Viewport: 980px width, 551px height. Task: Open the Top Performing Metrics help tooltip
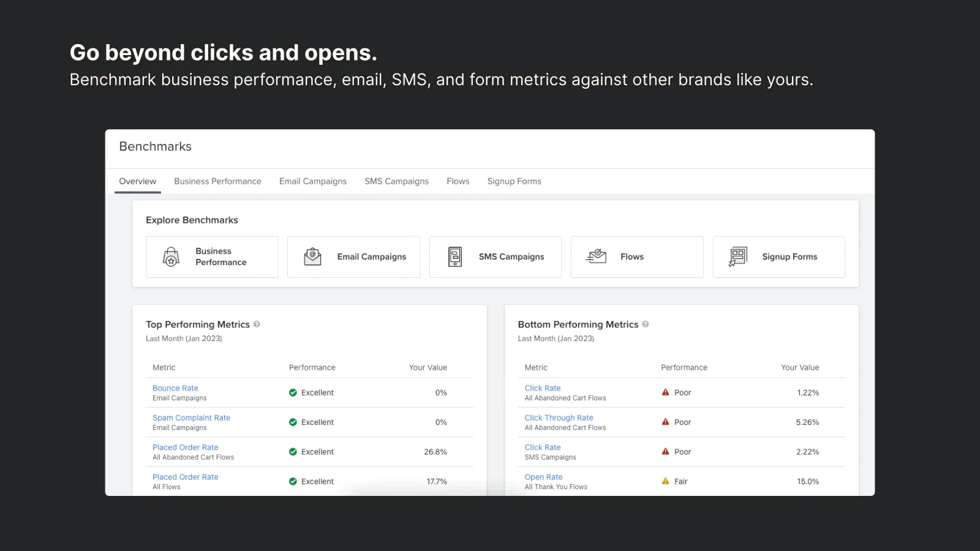(x=257, y=324)
